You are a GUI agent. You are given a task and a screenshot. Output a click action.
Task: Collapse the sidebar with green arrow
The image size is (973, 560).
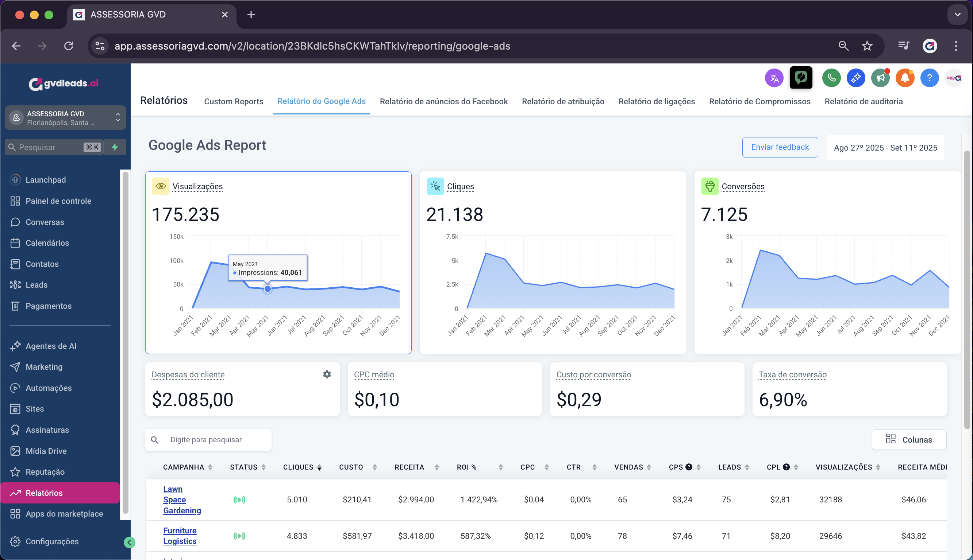(130, 542)
